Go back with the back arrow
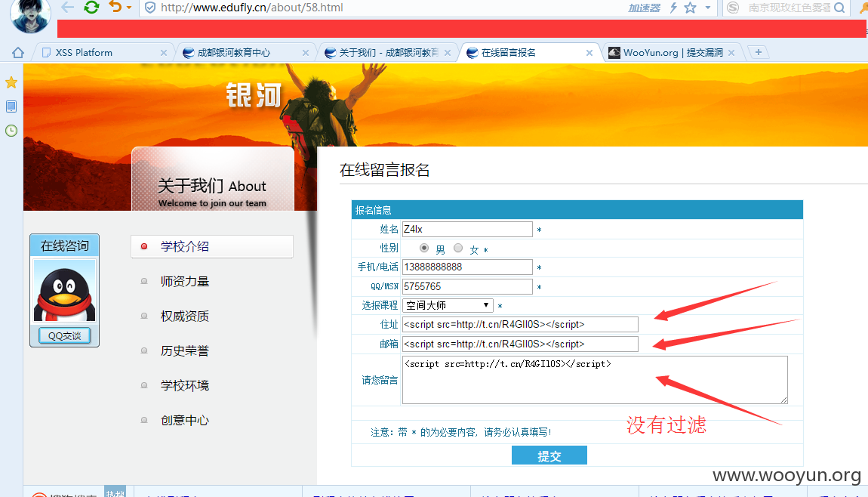The height and width of the screenshot is (497, 868). pos(67,8)
